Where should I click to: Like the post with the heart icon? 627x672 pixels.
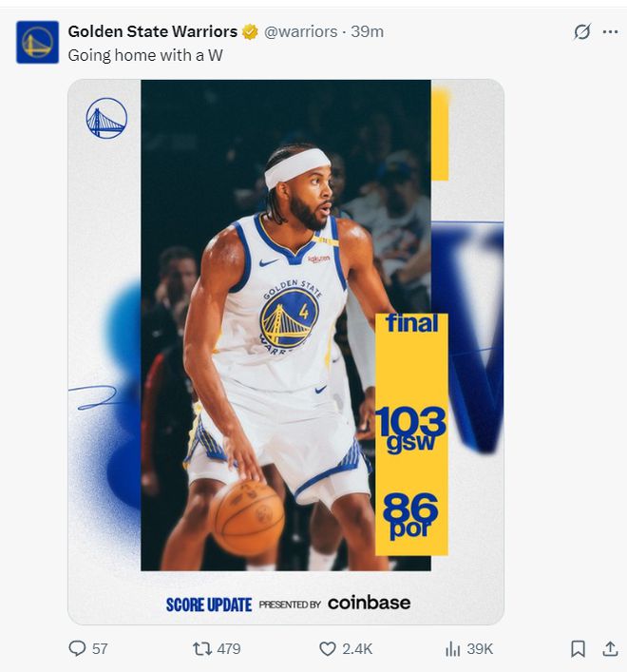328,648
